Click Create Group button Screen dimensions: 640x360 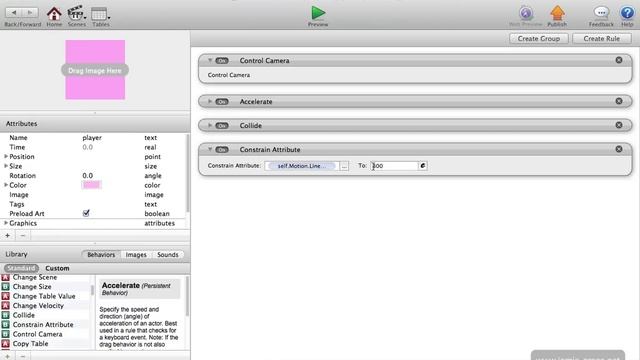pos(538,38)
